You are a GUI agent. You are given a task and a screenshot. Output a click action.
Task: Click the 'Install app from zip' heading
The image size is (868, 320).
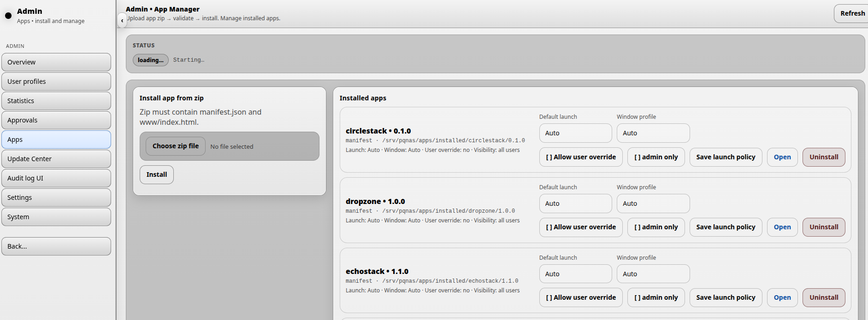[x=171, y=98]
